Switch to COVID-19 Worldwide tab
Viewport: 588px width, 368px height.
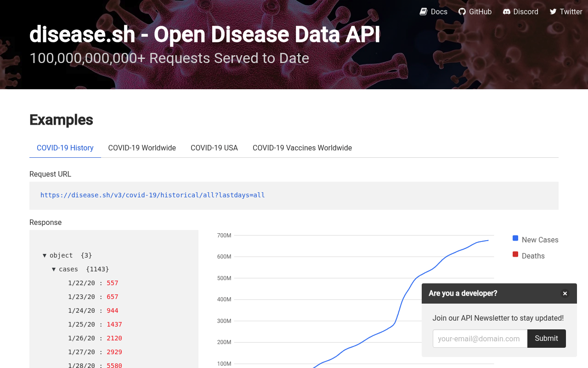pyautogui.click(x=142, y=148)
